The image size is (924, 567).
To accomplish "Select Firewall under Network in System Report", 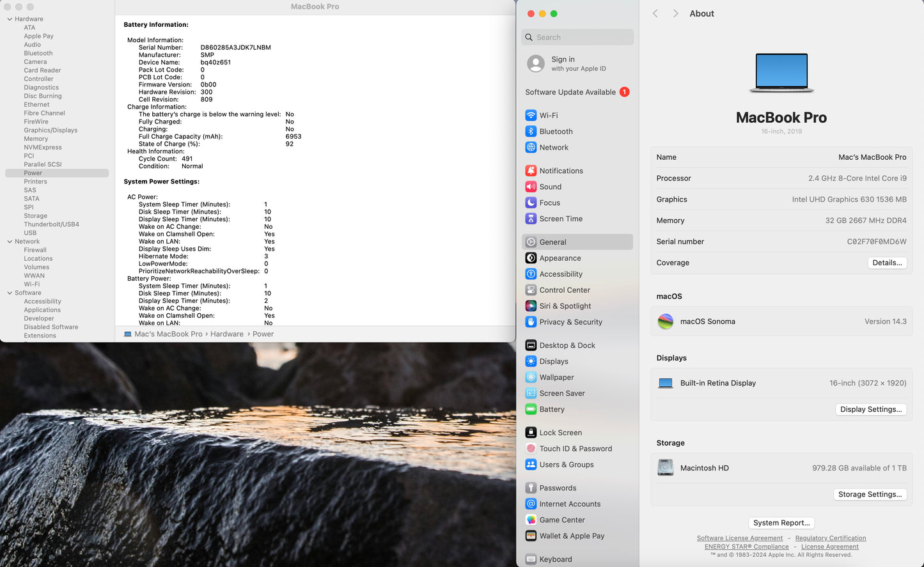I will (x=35, y=250).
